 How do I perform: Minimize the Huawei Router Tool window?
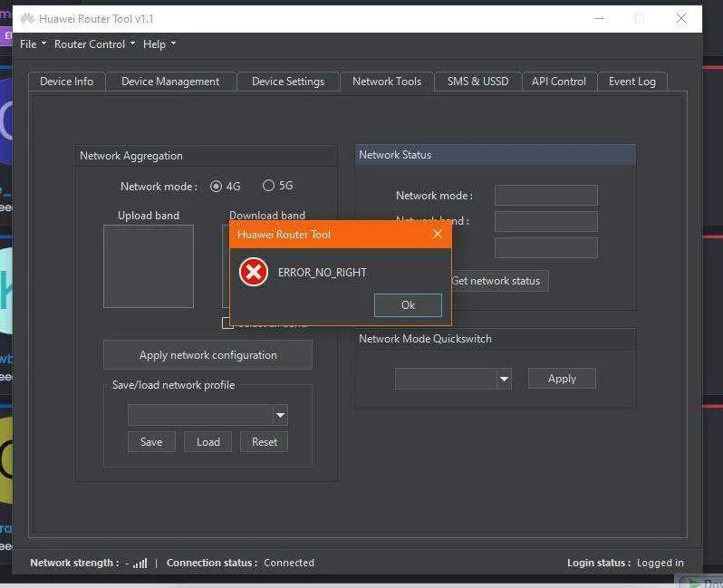coord(599,18)
